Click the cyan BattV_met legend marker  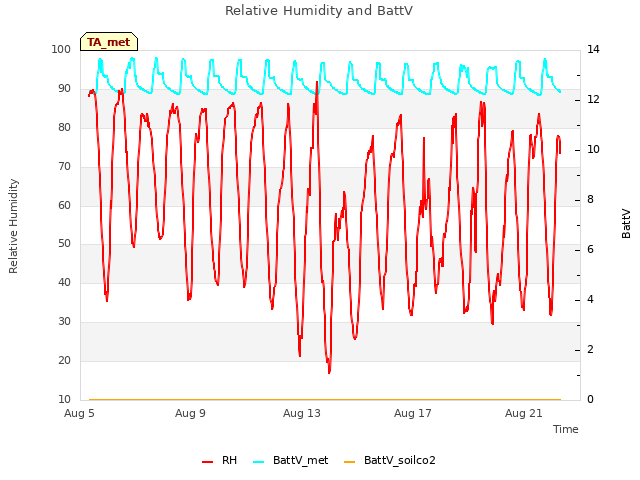(x=258, y=462)
